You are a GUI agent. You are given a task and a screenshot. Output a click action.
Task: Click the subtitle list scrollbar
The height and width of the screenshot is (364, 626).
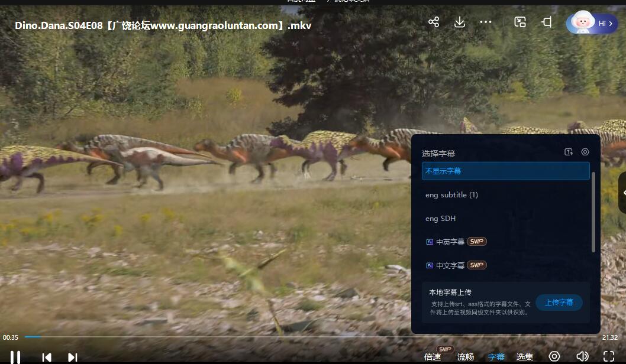(x=593, y=212)
